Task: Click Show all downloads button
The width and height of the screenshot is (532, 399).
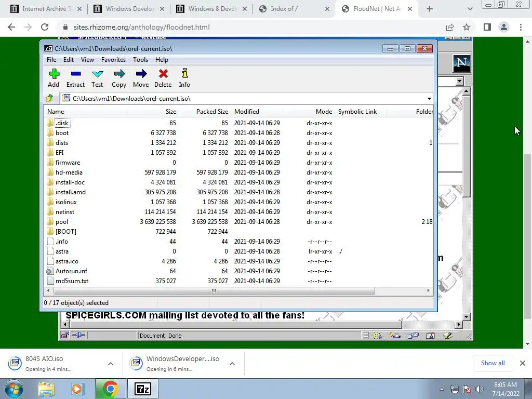Action: (x=493, y=363)
